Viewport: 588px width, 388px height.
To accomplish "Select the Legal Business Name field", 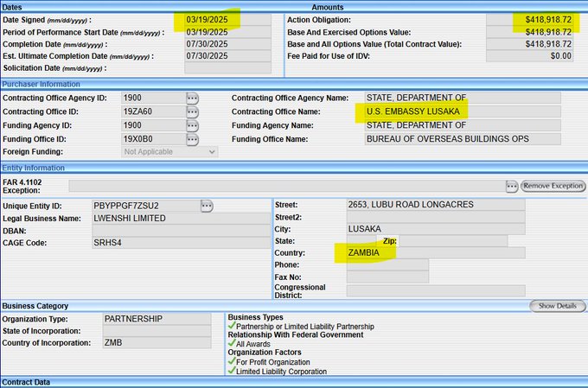I will tap(181, 219).
